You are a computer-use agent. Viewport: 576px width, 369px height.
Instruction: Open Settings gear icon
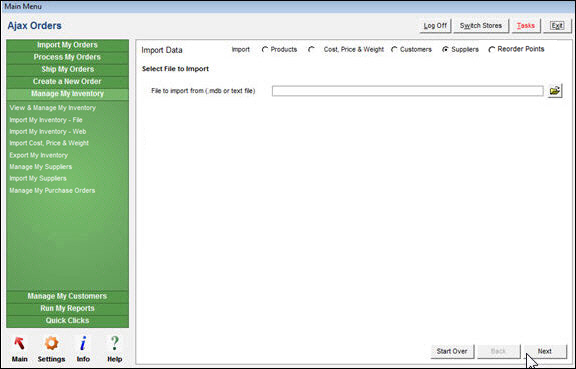click(x=51, y=349)
